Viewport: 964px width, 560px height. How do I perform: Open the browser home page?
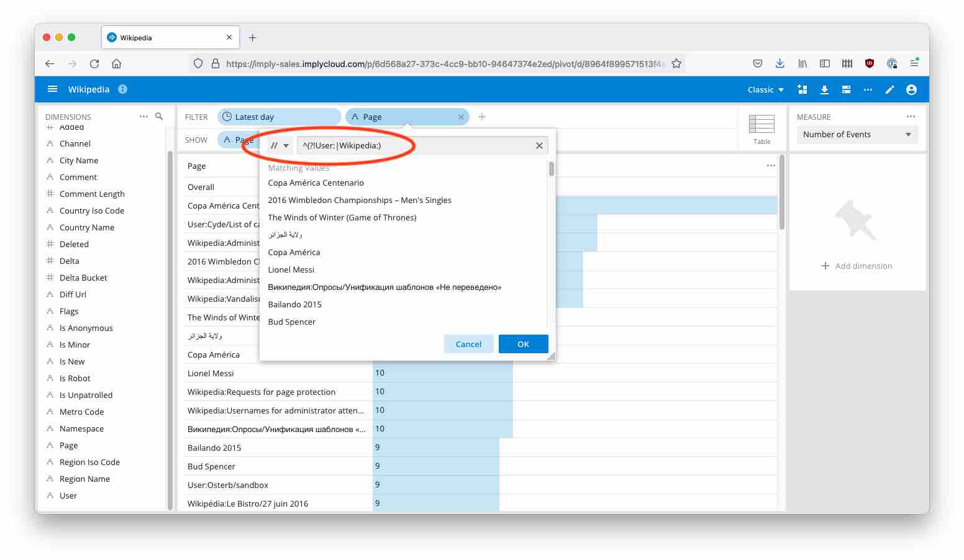[x=116, y=63]
